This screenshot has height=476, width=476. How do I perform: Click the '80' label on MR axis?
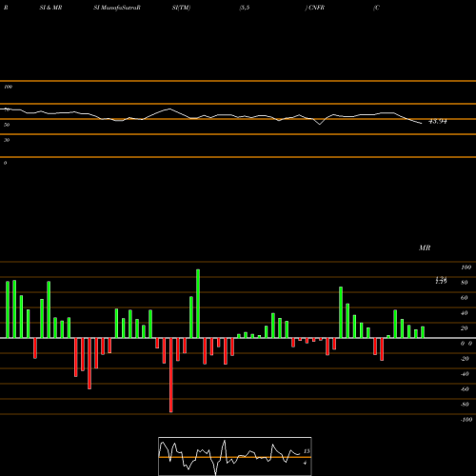coord(465,283)
